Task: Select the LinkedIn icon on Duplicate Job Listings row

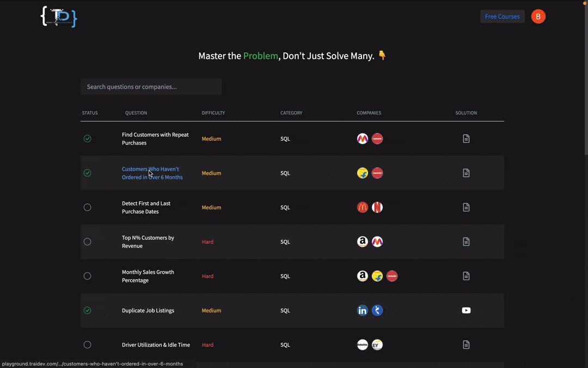Action: pos(363,310)
